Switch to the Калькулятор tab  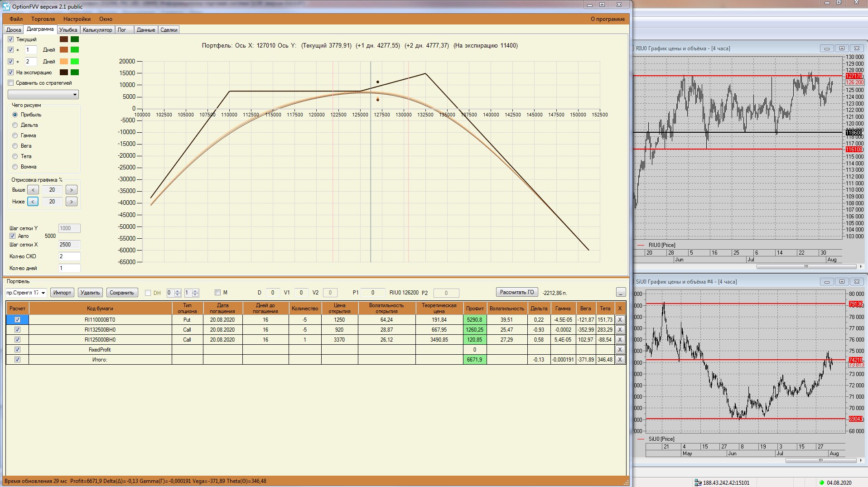click(x=97, y=30)
